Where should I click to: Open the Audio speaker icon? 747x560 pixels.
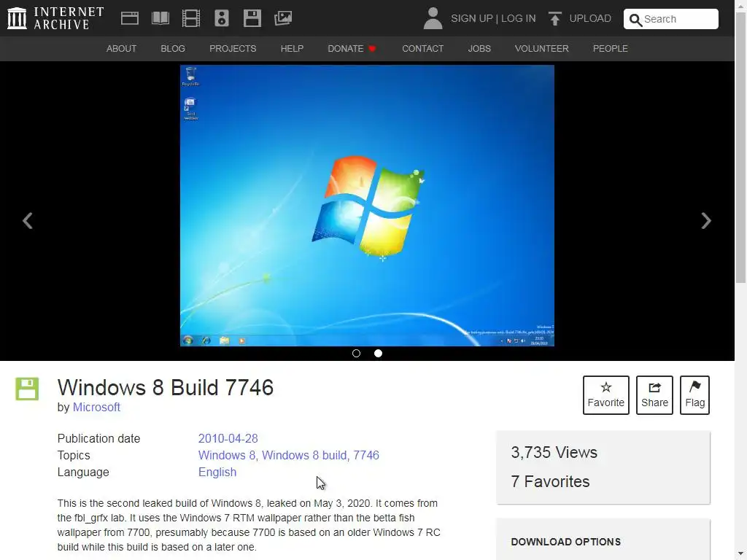222,18
